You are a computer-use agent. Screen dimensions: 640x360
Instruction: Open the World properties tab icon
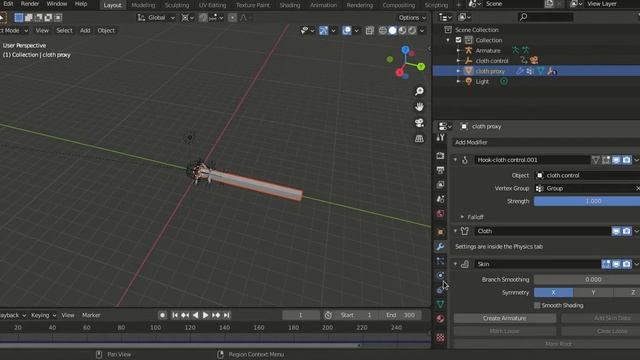coord(440,214)
